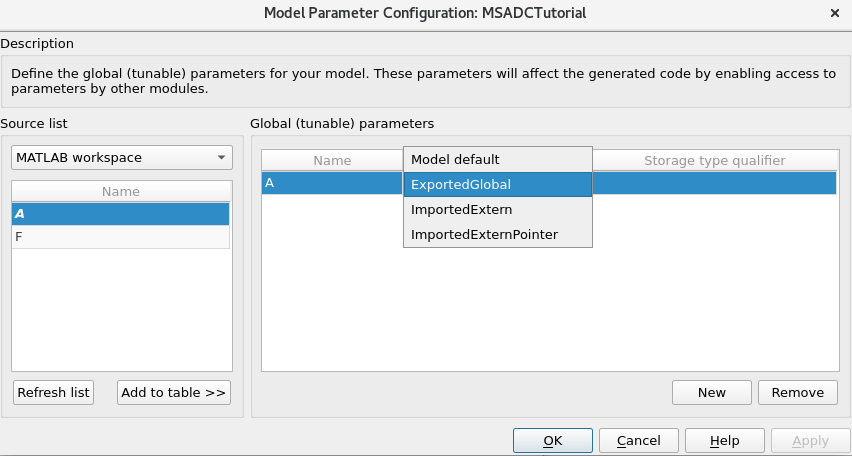Image resolution: width=852 pixels, height=456 pixels.
Task: Click the Storage type qualifier column header
Action: coord(714,160)
